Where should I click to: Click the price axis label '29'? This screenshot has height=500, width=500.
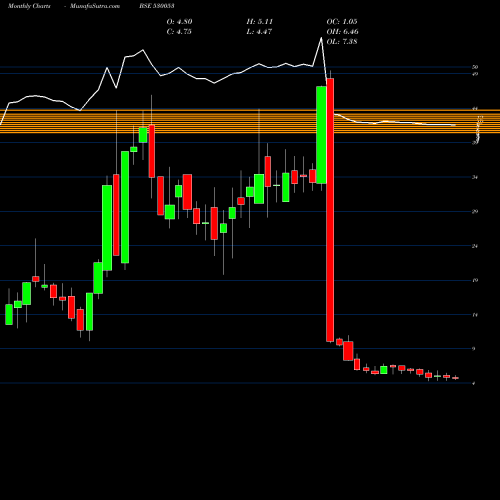tap(475, 211)
